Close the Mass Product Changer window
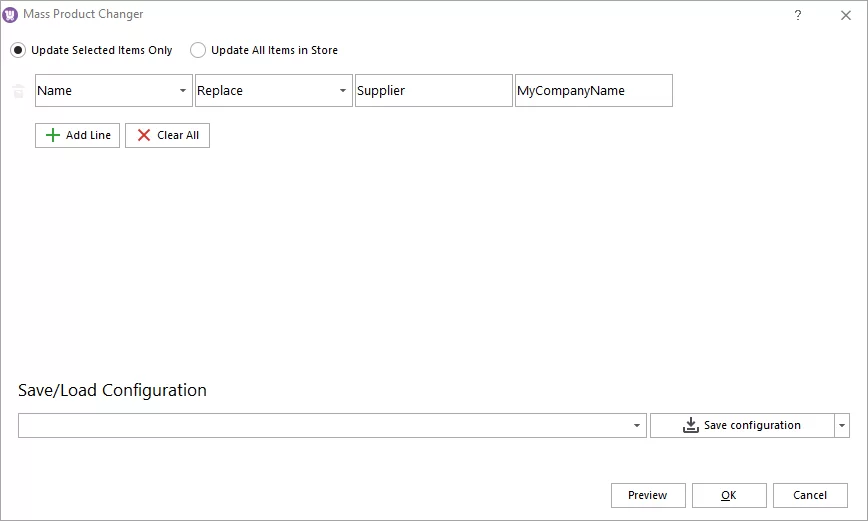 [845, 15]
